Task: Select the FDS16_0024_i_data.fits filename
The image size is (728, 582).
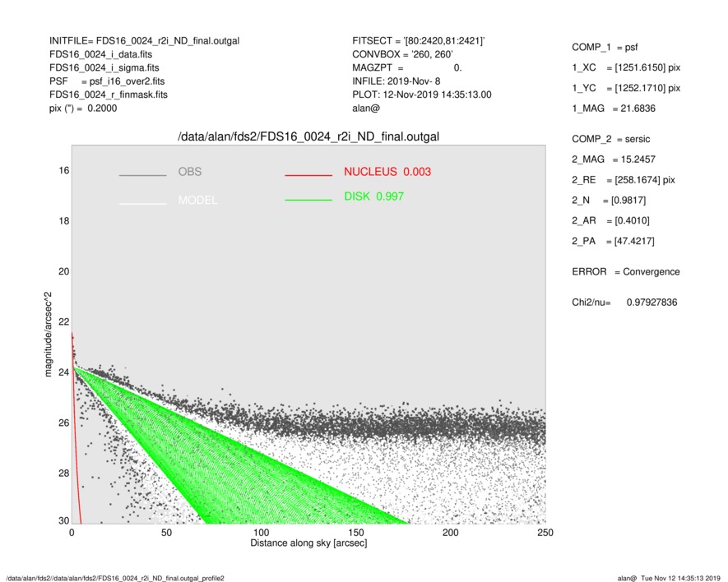Action: [100, 54]
